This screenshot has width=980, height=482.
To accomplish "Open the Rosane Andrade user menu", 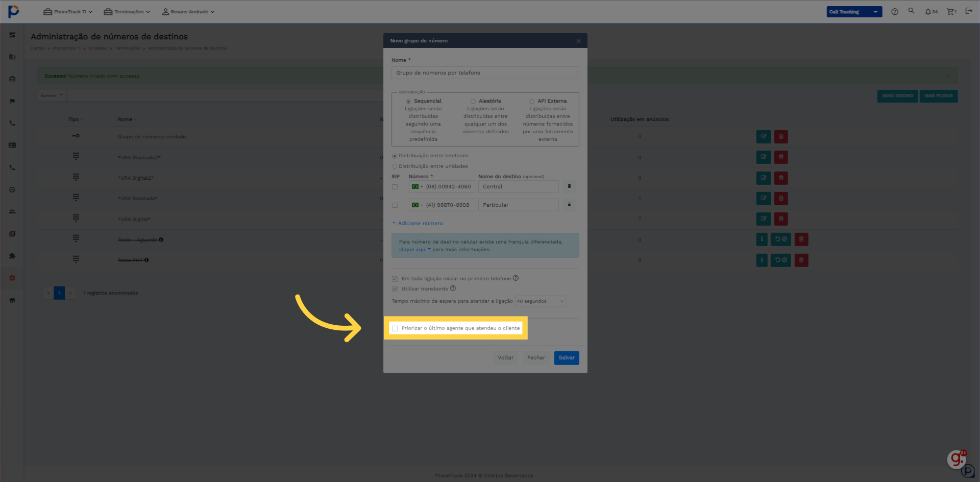I will point(188,12).
